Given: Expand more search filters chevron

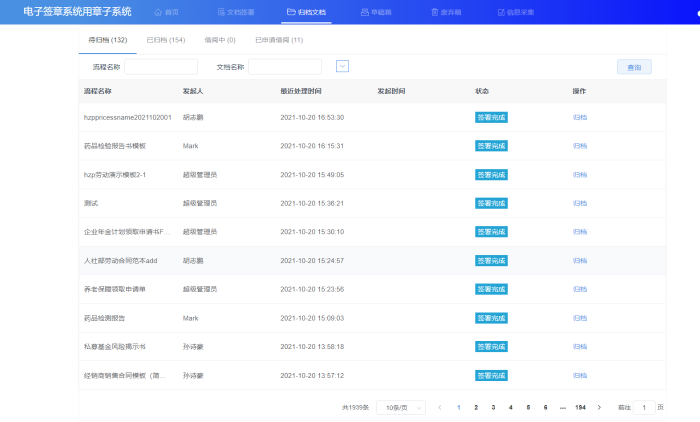Looking at the screenshot, I should click(x=342, y=67).
